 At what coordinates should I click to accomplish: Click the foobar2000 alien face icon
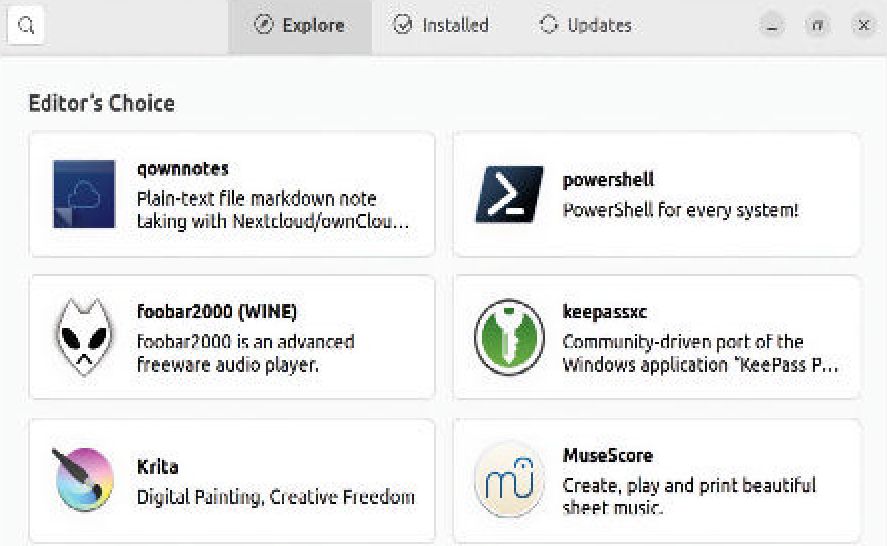84,337
